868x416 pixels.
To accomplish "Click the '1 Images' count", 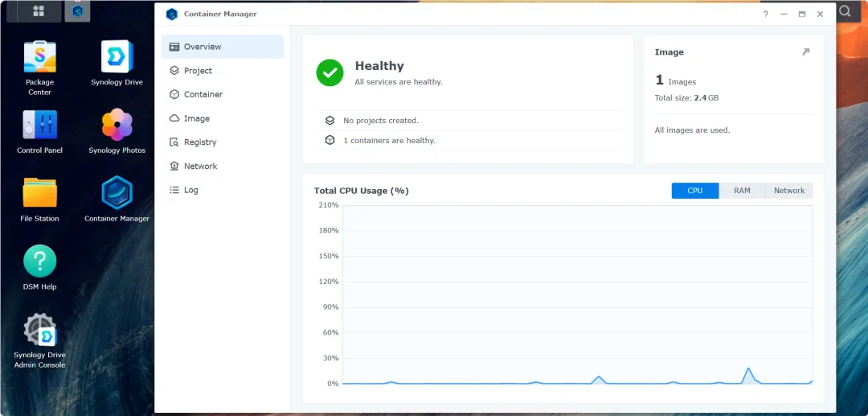I will click(x=675, y=80).
